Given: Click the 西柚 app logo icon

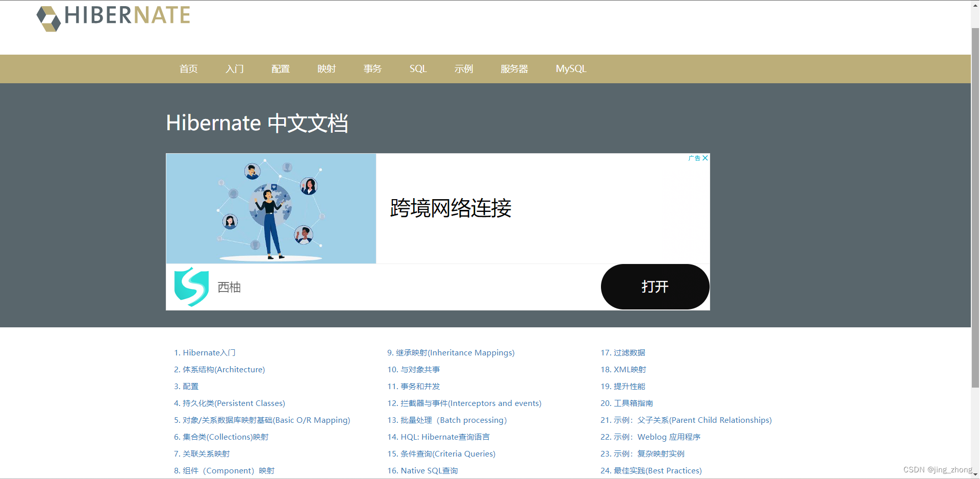Looking at the screenshot, I should tap(191, 286).
